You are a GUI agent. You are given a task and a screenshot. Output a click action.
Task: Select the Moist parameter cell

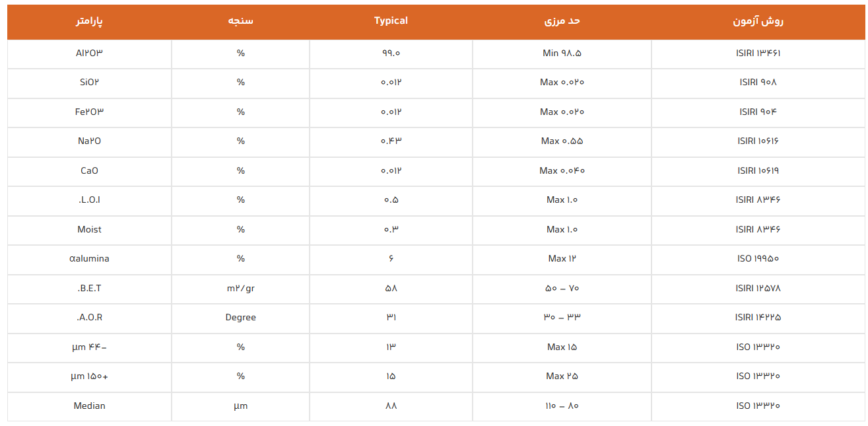[x=89, y=229]
